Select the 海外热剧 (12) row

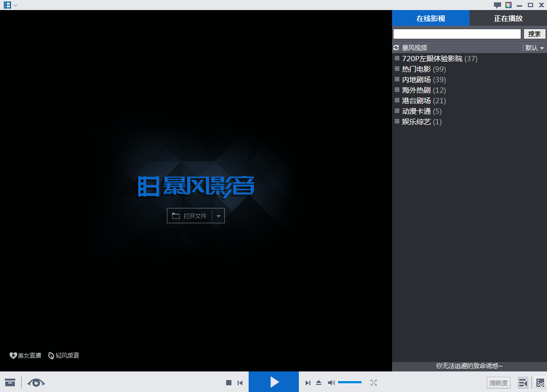[470, 90]
